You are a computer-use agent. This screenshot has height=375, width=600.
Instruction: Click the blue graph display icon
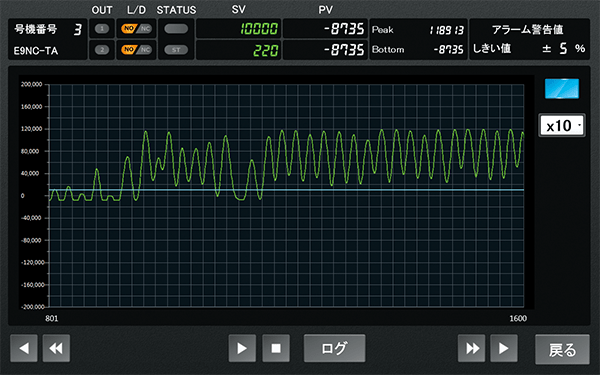click(x=562, y=88)
